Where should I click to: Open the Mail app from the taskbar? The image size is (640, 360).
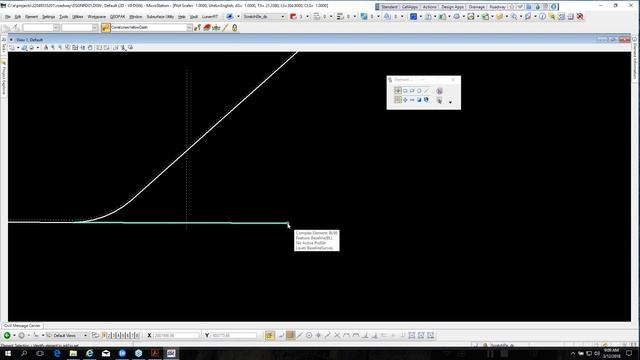[106, 353]
